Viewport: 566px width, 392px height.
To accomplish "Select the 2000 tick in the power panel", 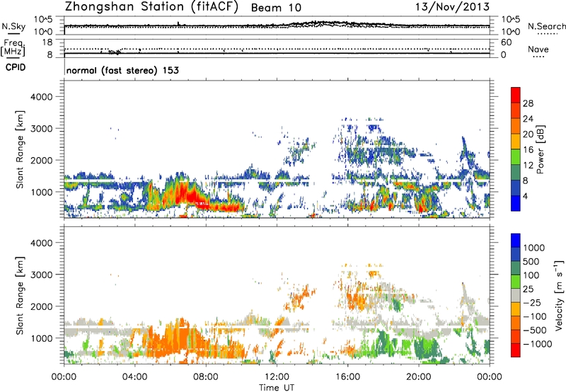I will (42, 160).
